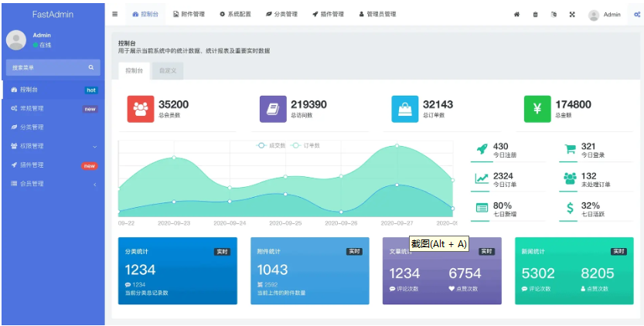
Task: Click the green 总金额 yen icon
Action: pos(537,109)
